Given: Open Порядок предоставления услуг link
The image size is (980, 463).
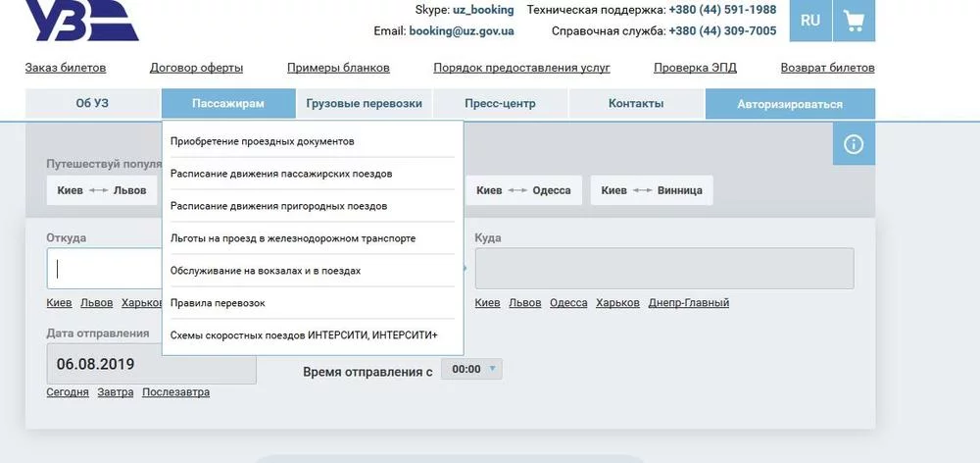Looking at the screenshot, I should [x=522, y=68].
